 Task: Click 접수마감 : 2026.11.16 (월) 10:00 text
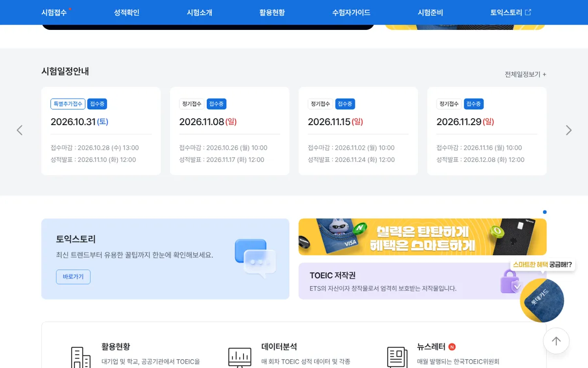479,148
